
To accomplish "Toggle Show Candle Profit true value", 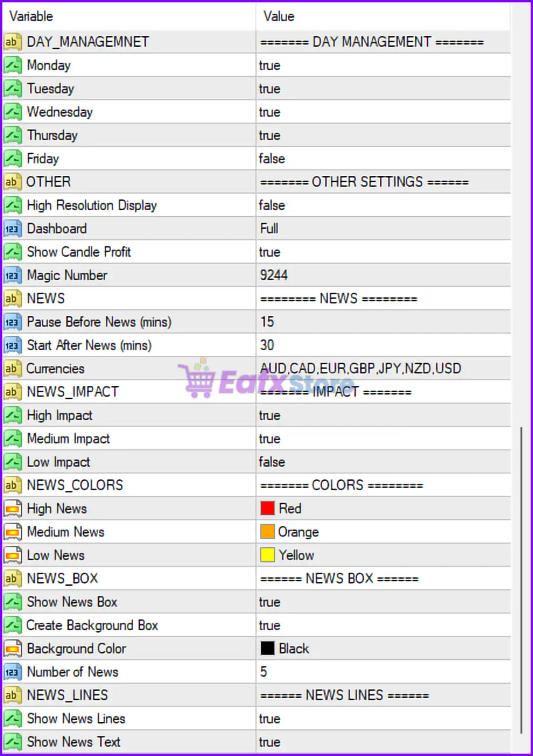I will point(269,252).
